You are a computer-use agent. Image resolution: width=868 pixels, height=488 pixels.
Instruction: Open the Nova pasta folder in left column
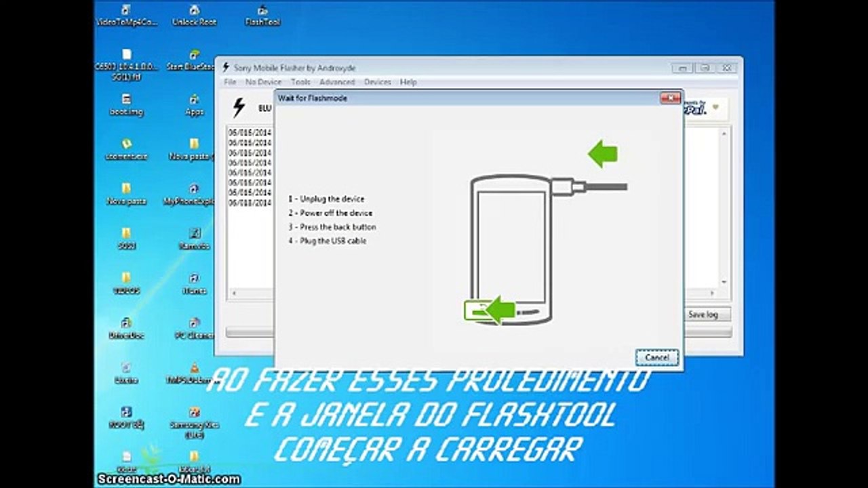pyautogui.click(x=127, y=194)
